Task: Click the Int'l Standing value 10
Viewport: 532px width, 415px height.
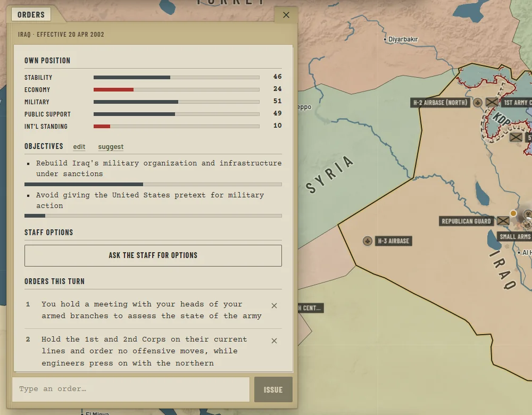Action: tap(277, 126)
